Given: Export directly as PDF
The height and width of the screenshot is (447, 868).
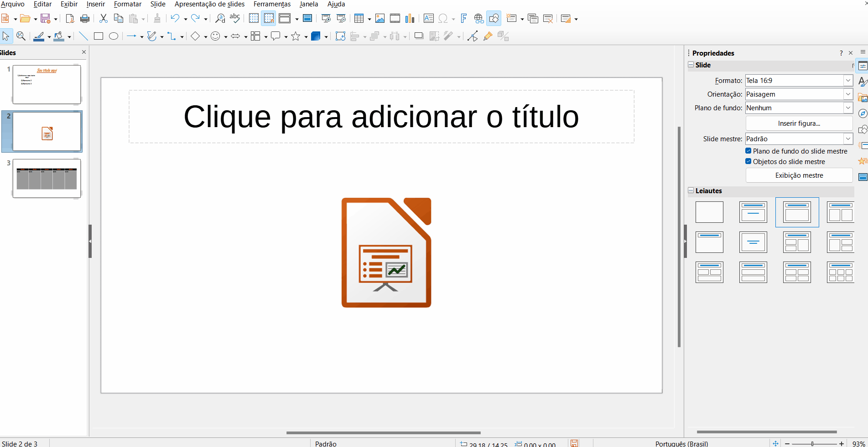Looking at the screenshot, I should [x=70, y=19].
